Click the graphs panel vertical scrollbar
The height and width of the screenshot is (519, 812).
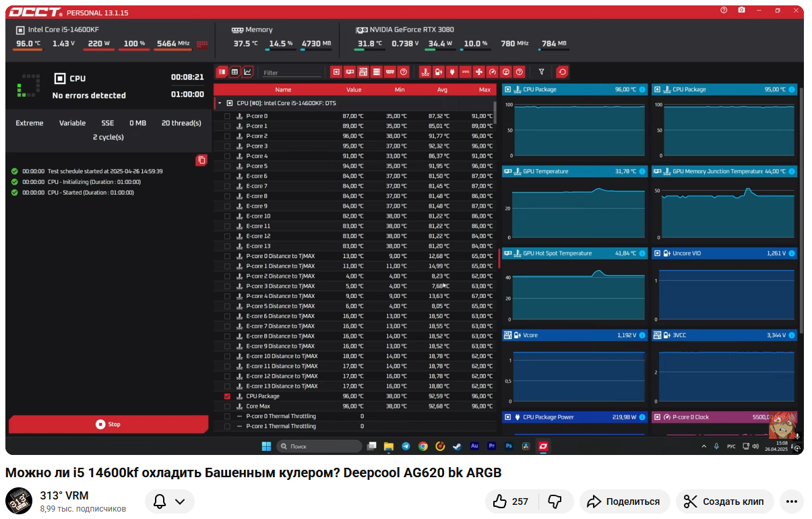click(x=801, y=209)
